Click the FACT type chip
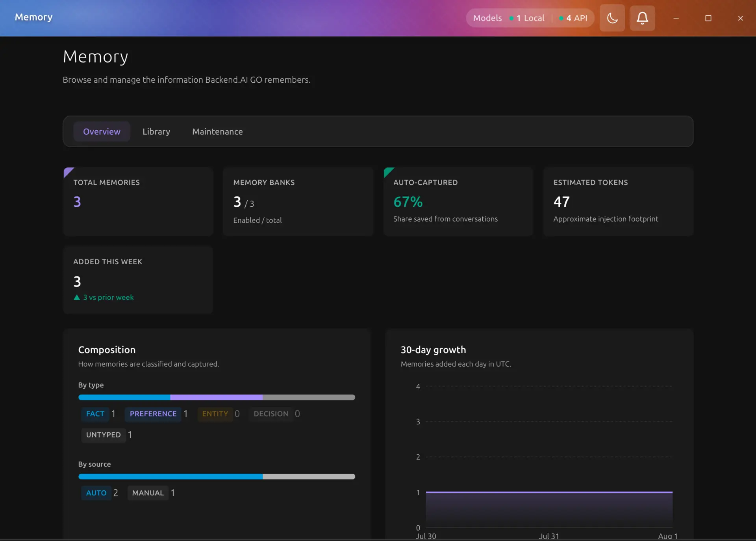 click(95, 414)
